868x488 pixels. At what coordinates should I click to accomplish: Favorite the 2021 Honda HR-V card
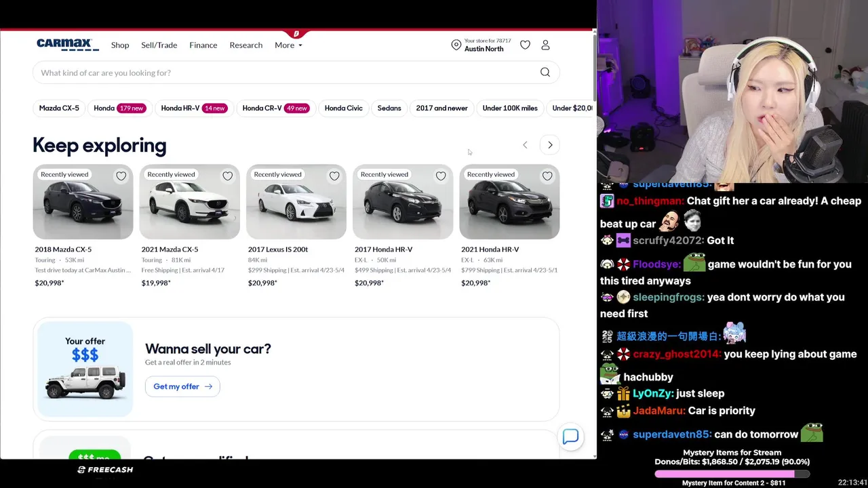[x=547, y=176]
